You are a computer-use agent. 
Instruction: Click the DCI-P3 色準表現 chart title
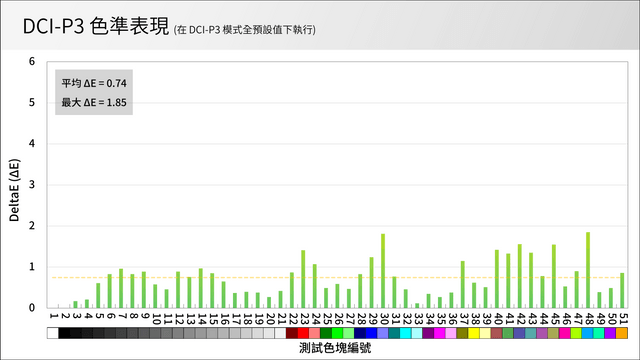click(x=96, y=27)
